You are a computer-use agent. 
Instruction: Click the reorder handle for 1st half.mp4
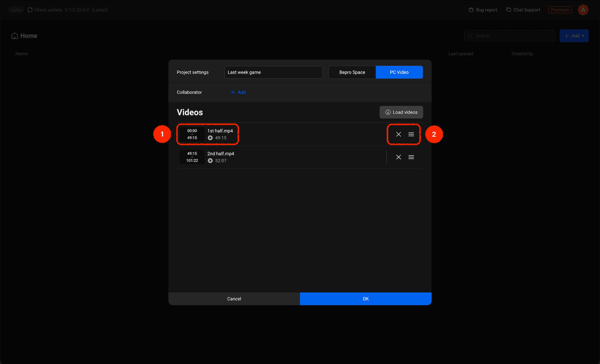pyautogui.click(x=411, y=134)
